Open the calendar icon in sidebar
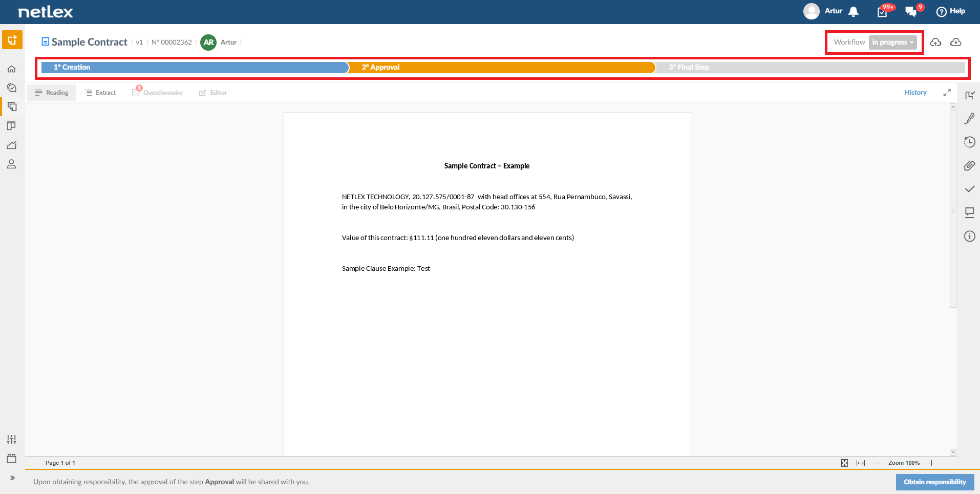 pos(11,458)
